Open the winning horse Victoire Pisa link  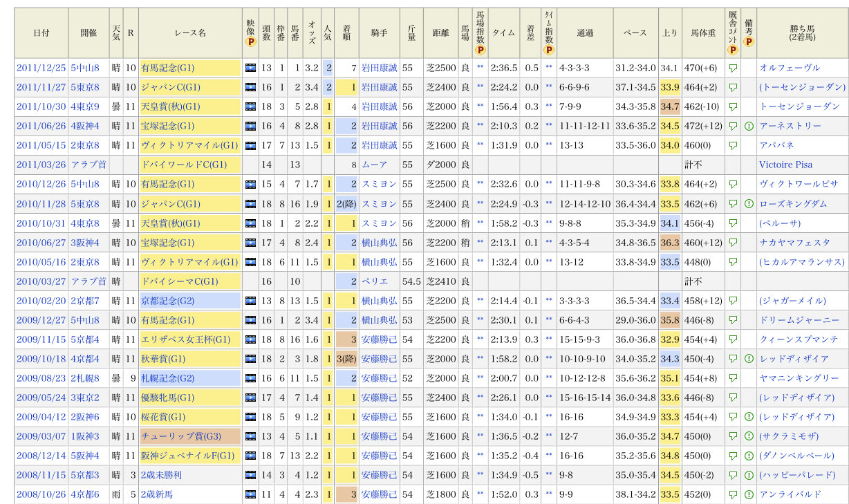(x=785, y=165)
